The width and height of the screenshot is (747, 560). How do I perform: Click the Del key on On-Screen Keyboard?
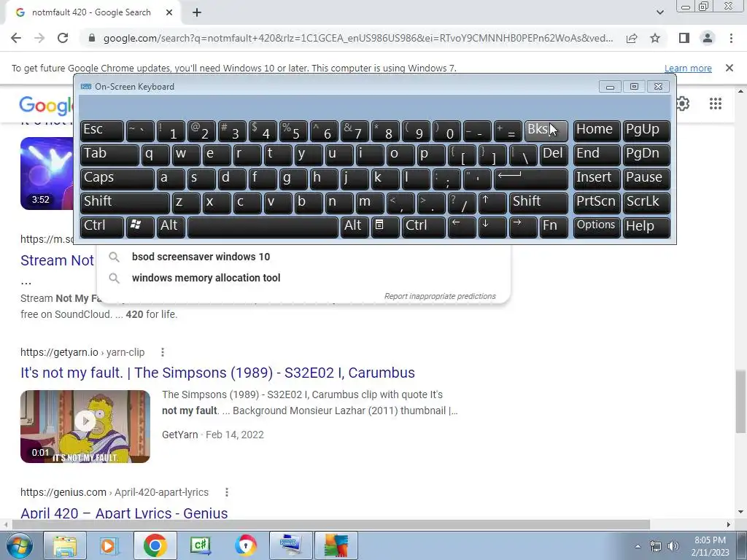(554, 155)
